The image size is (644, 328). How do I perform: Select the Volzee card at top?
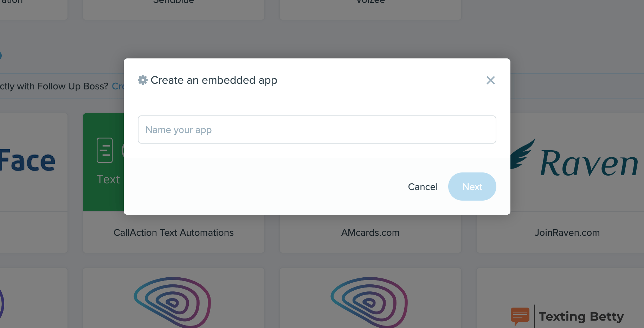coord(370,7)
